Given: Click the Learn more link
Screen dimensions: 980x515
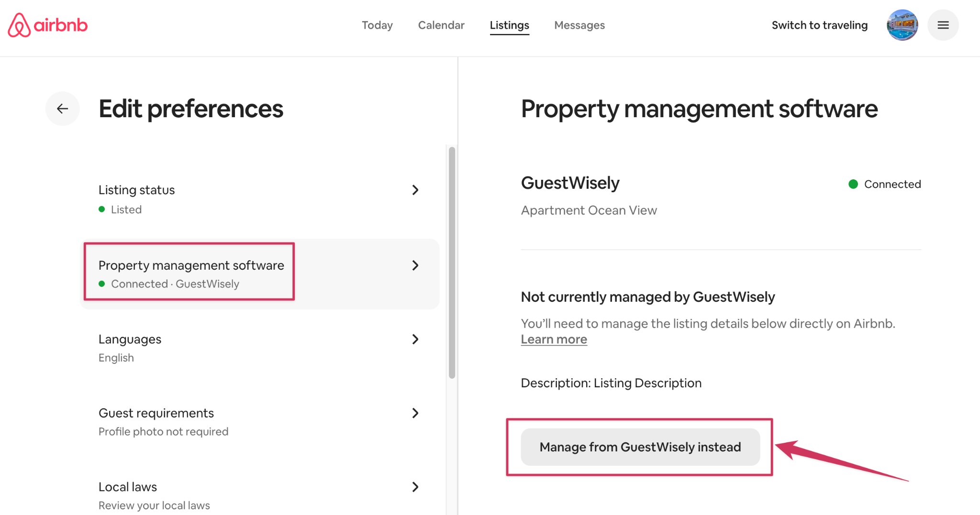Looking at the screenshot, I should [x=554, y=340].
